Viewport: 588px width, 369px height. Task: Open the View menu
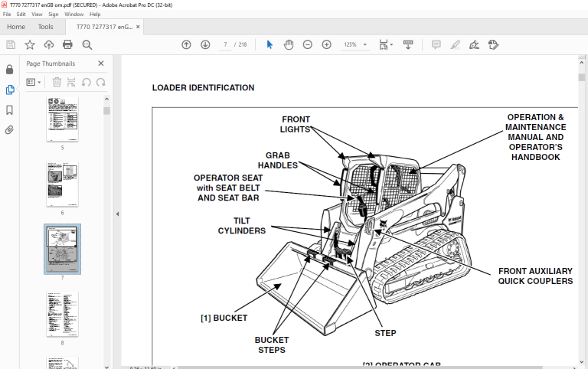point(37,15)
